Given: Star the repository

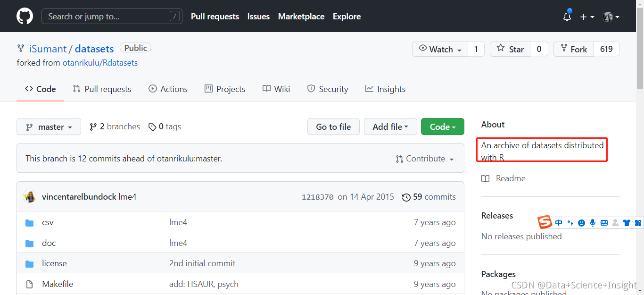Looking at the screenshot, I should point(511,49).
